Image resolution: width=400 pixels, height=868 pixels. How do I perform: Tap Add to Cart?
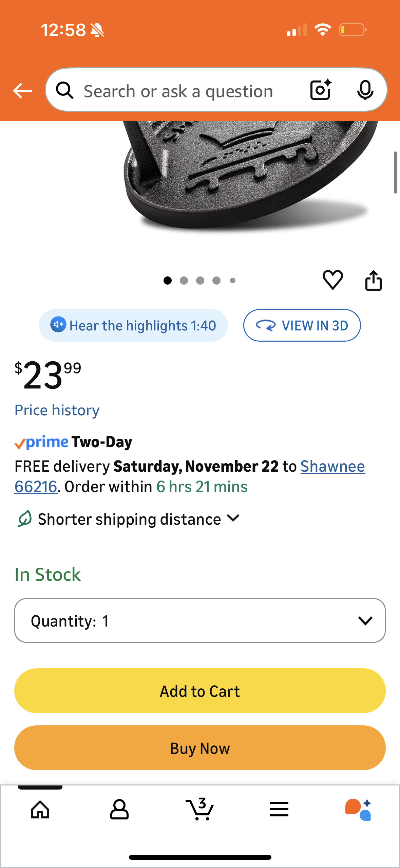coord(200,691)
